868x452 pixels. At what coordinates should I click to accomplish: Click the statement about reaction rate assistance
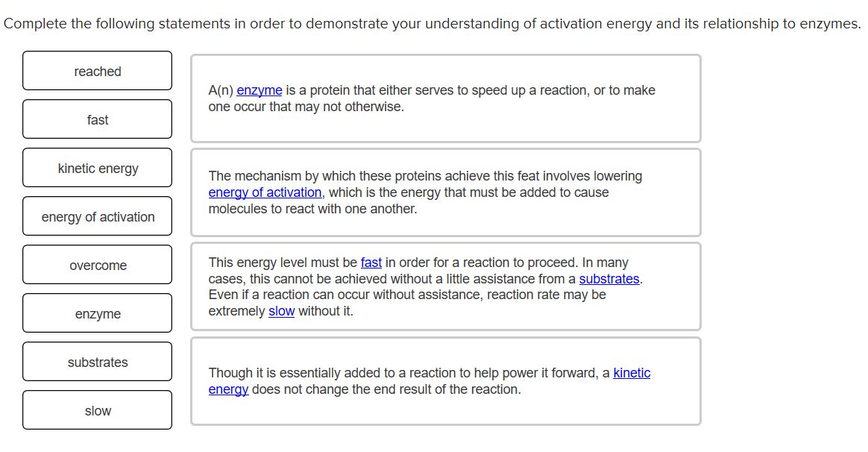(444, 286)
